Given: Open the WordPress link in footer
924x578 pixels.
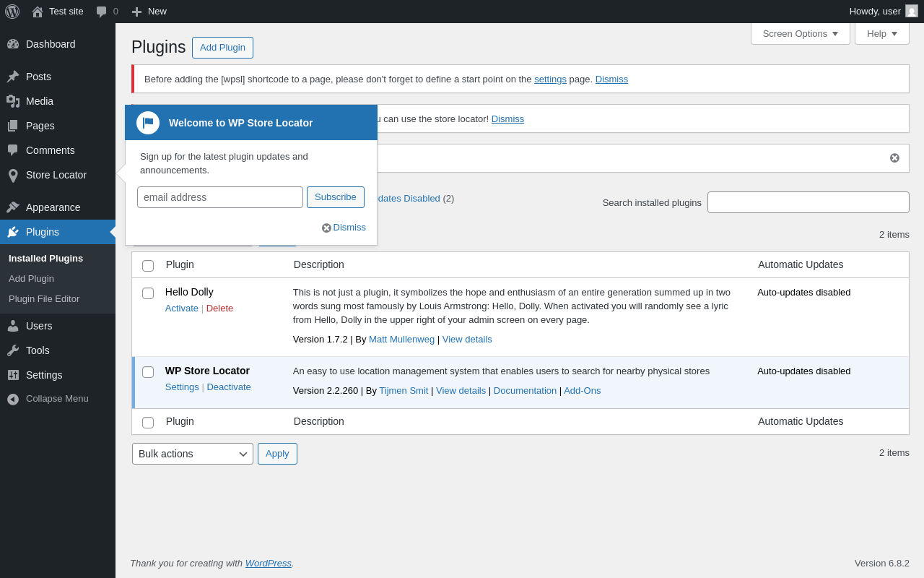Looking at the screenshot, I should [x=269, y=563].
